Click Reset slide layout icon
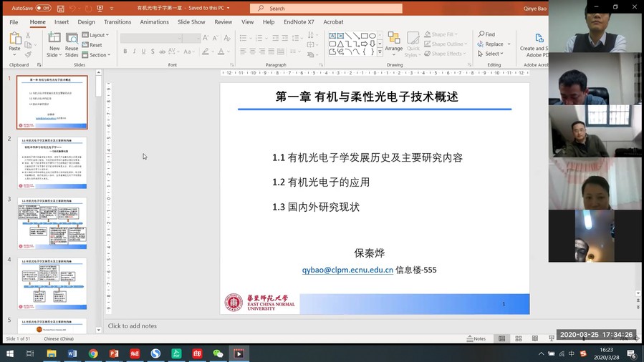This screenshot has width=644, height=362. [92, 44]
